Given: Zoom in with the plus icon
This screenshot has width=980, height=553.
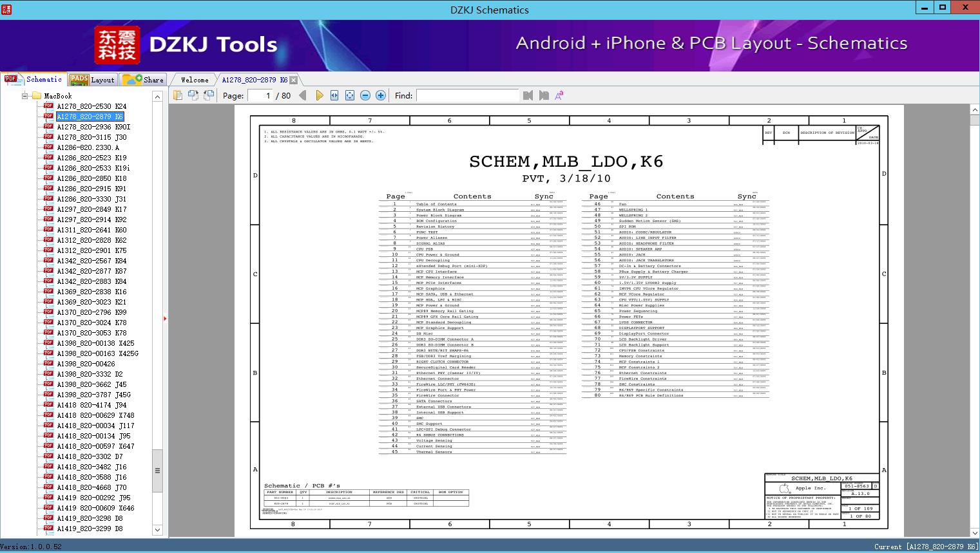Looking at the screenshot, I should (381, 95).
